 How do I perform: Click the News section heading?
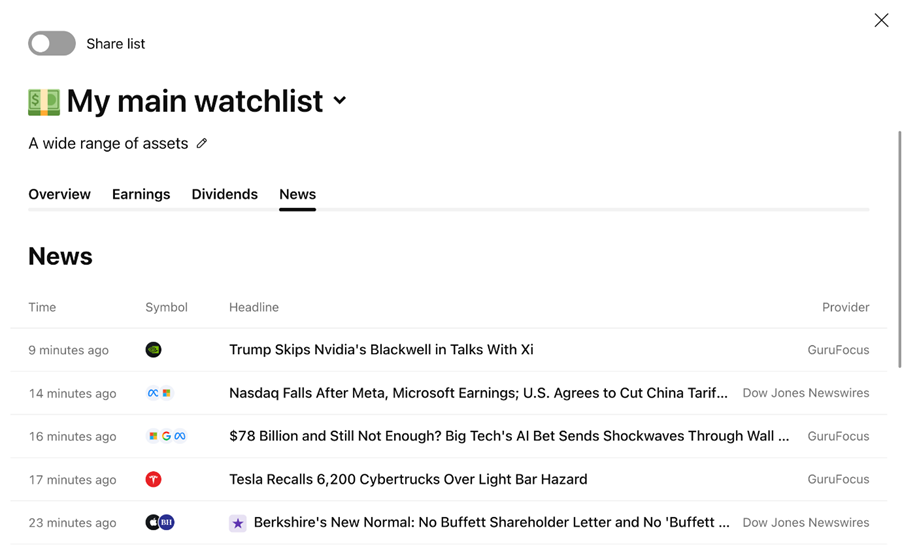(60, 256)
